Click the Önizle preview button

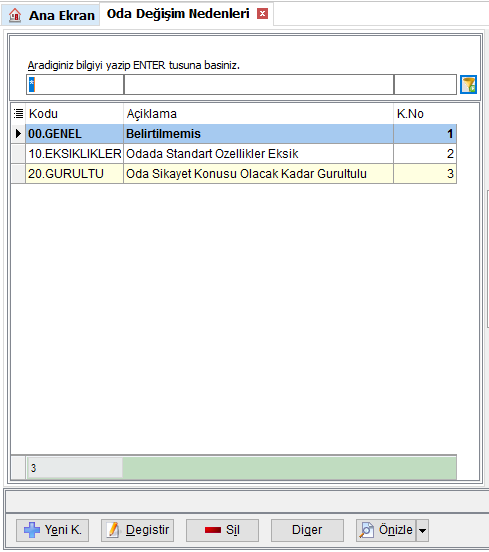[386, 530]
